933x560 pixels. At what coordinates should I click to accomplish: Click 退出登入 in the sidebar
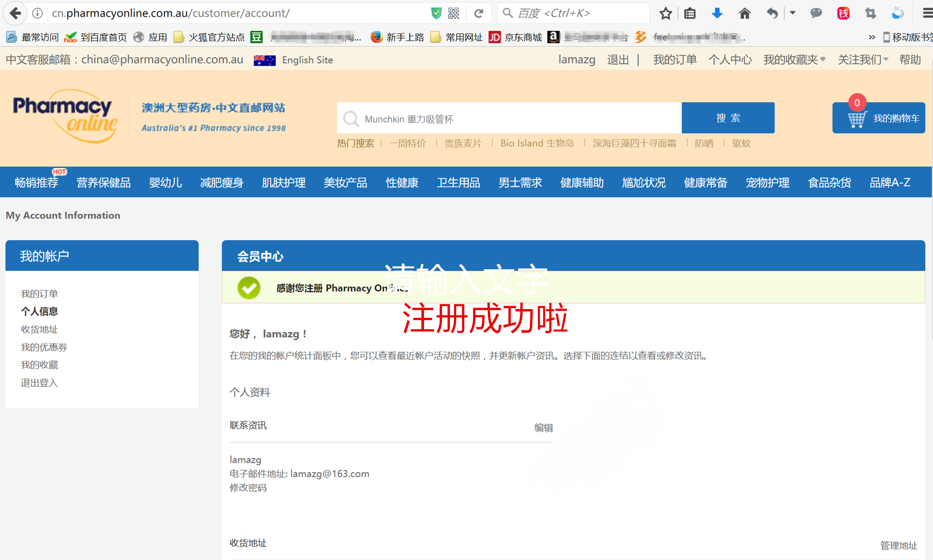(x=39, y=383)
